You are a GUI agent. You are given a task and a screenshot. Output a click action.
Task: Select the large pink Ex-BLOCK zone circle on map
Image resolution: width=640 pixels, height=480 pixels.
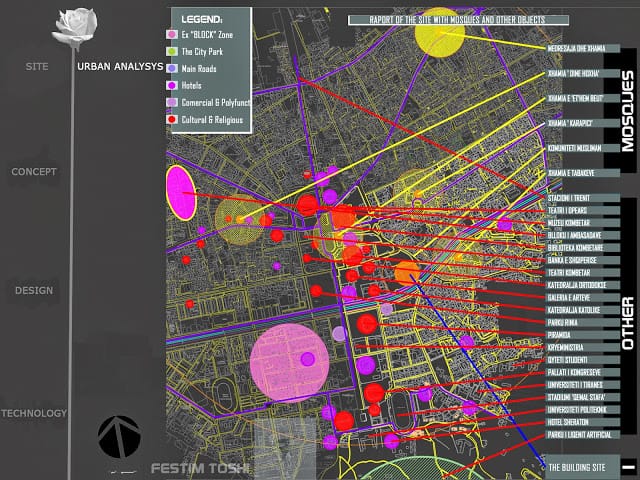(289, 363)
